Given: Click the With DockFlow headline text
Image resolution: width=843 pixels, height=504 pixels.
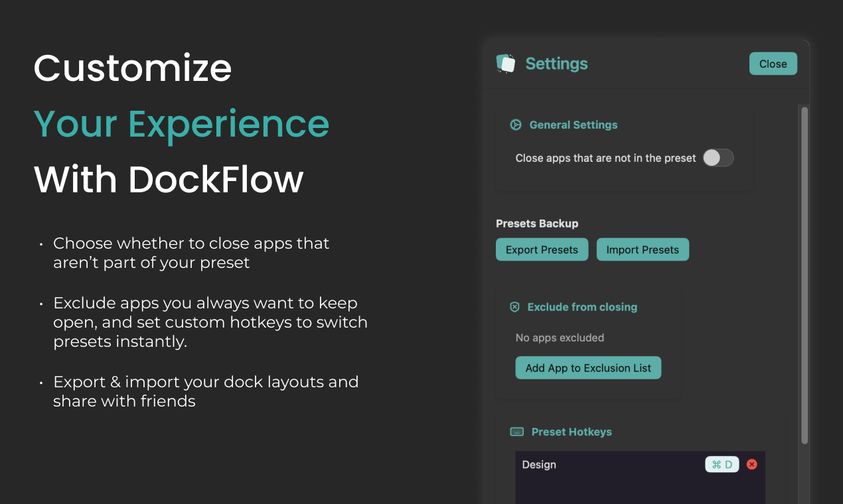Looking at the screenshot, I should click(x=169, y=179).
